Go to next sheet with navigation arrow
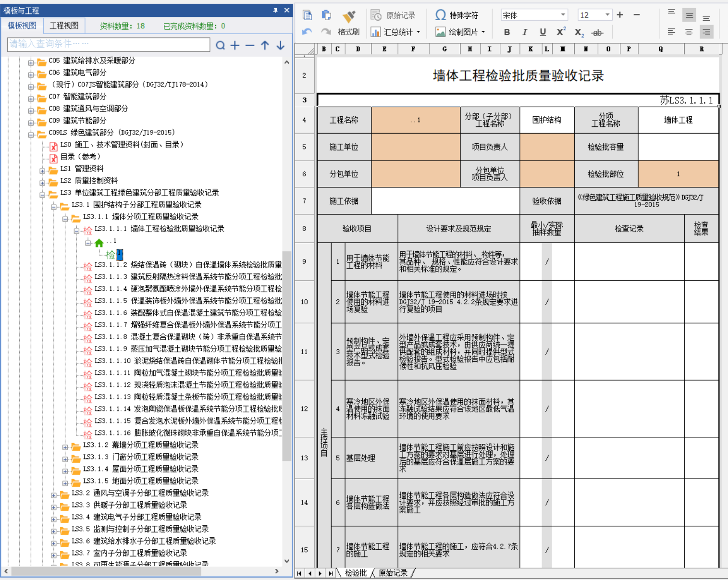728x580 pixels. click(320, 573)
